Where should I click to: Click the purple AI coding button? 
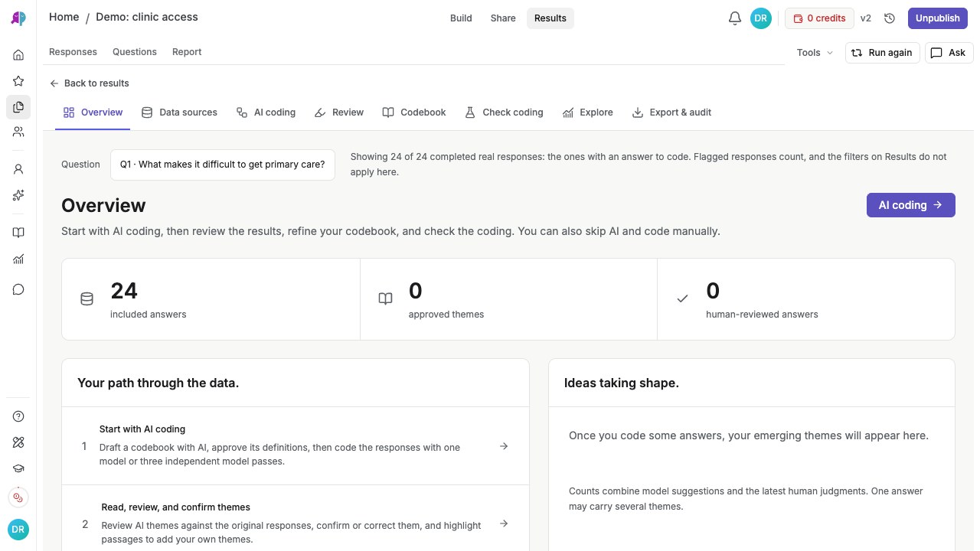(x=911, y=205)
